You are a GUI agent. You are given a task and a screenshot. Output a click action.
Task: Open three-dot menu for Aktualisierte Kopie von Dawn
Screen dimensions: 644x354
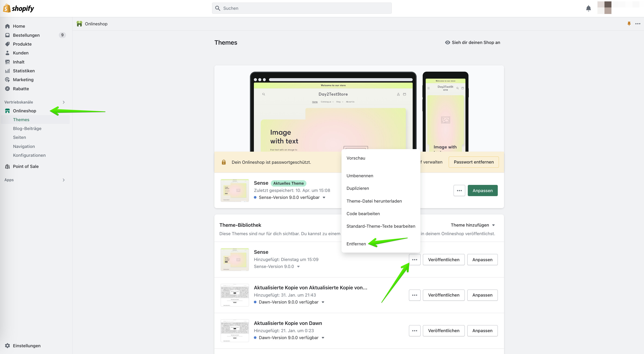pyautogui.click(x=414, y=331)
